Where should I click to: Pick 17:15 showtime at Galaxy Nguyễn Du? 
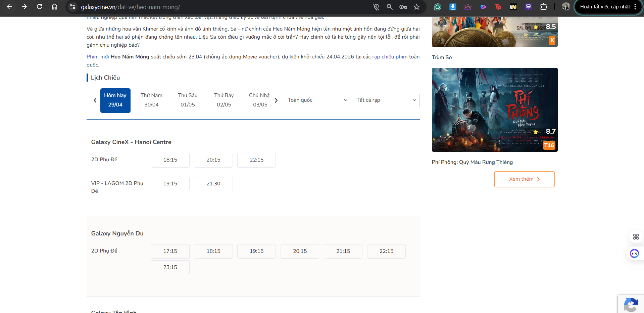170,251
